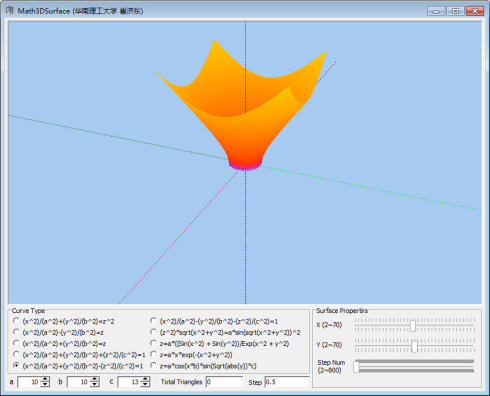Choose (x^2)/(a^2)-(y^2)/(b^2)-(z^2)/(c^2)=1 radio button

pyautogui.click(x=153, y=321)
